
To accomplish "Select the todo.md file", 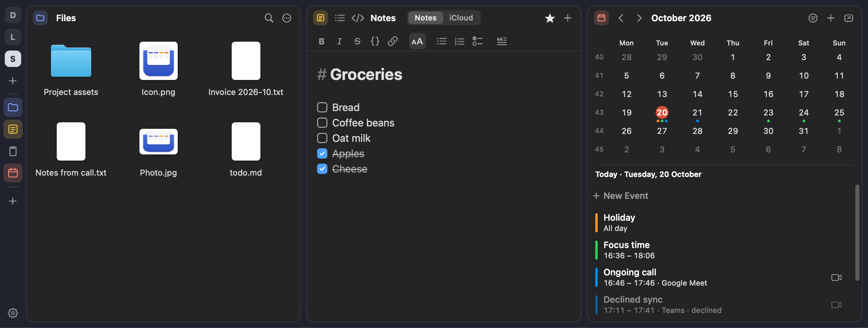I will (246, 150).
